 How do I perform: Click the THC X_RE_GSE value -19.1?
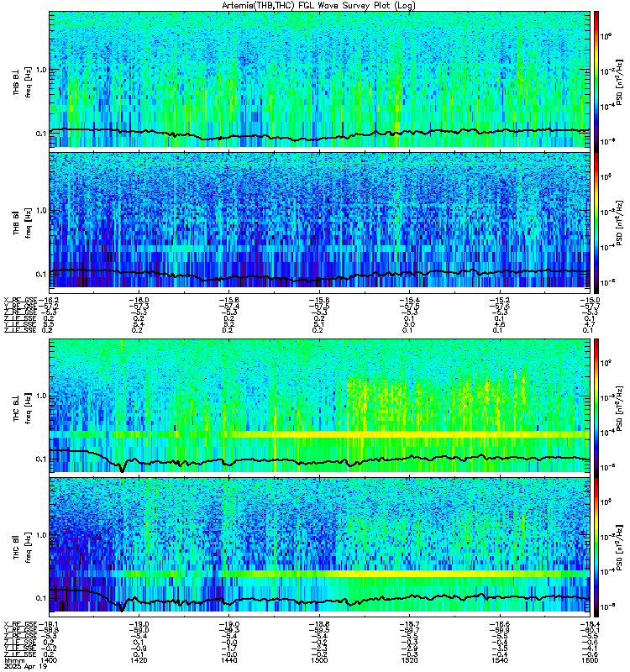48,624
